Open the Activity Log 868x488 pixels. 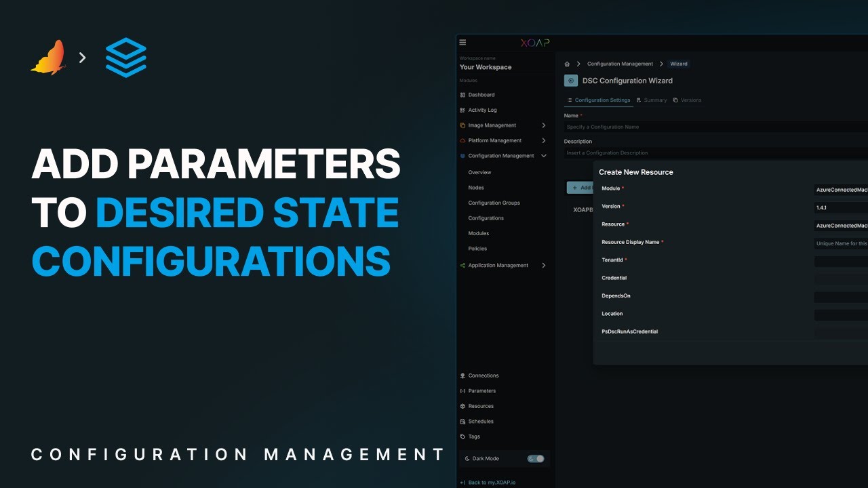point(481,110)
